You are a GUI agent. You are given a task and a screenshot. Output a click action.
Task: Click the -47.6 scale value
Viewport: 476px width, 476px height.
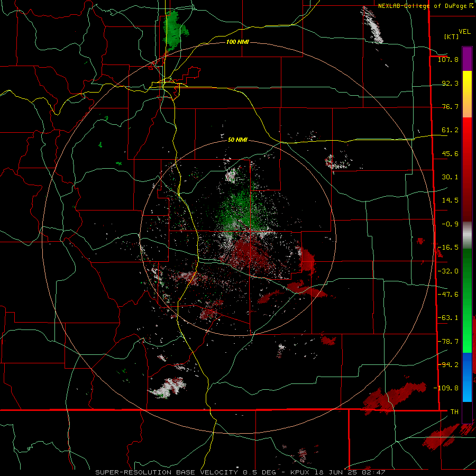[x=448, y=295]
